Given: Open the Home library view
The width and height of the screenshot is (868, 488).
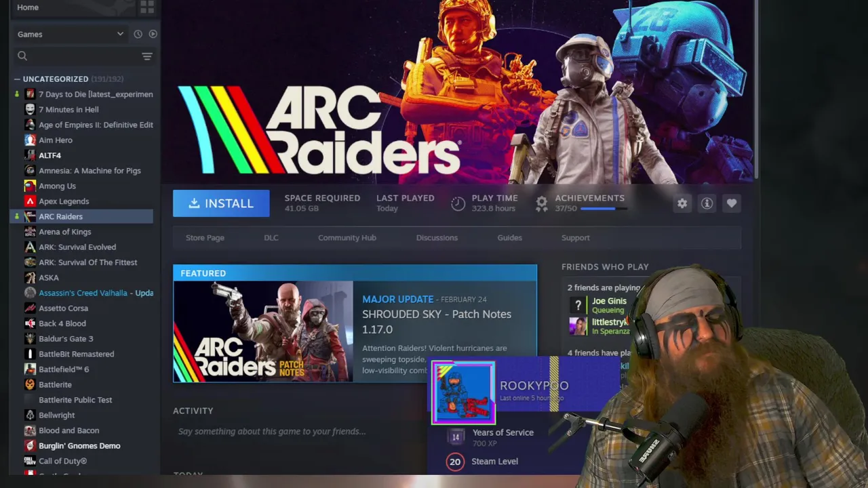Looking at the screenshot, I should pos(28,7).
